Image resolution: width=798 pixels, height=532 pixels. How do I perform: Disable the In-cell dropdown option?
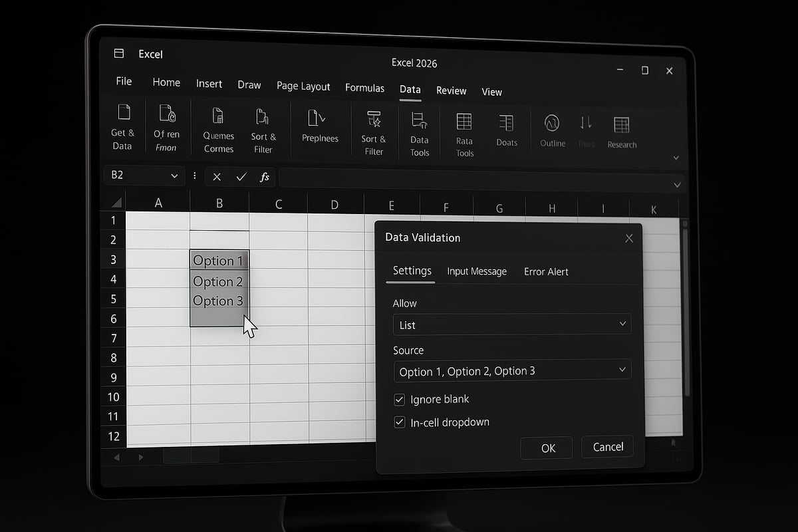tap(399, 422)
